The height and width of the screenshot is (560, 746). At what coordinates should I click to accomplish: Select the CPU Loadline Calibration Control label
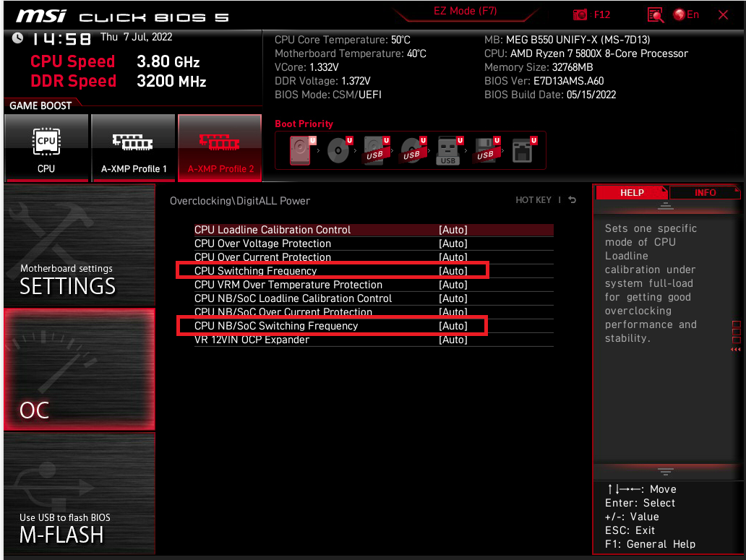272,230
